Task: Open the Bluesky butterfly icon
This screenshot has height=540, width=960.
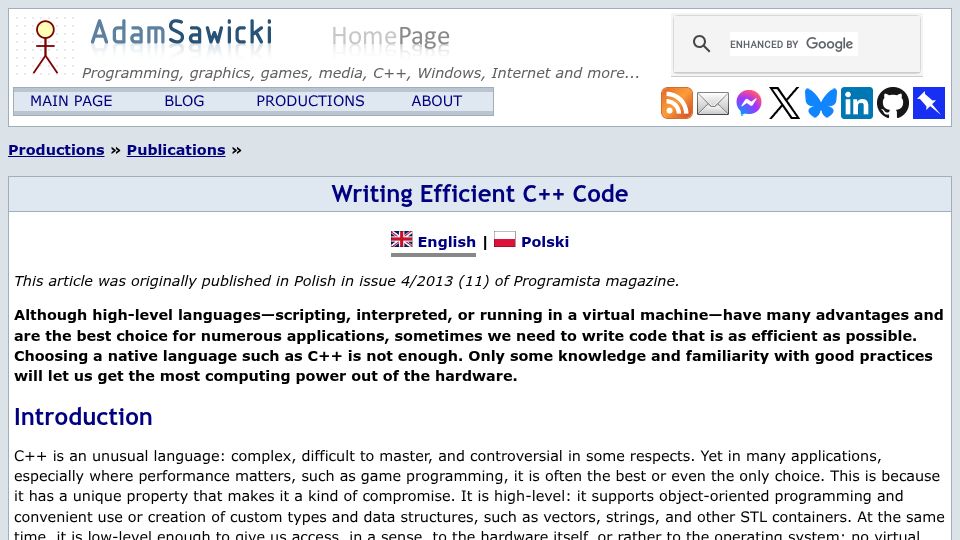Action: [x=820, y=103]
